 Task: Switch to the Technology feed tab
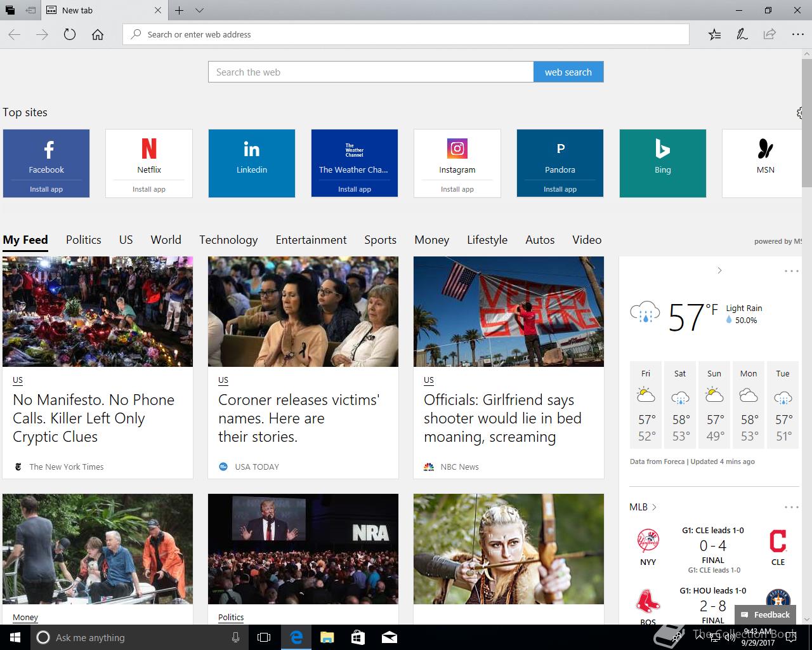[228, 240]
